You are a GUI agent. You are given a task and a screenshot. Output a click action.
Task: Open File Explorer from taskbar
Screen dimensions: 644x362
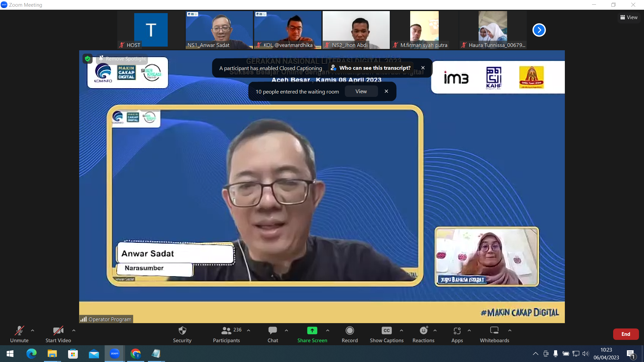click(52, 354)
